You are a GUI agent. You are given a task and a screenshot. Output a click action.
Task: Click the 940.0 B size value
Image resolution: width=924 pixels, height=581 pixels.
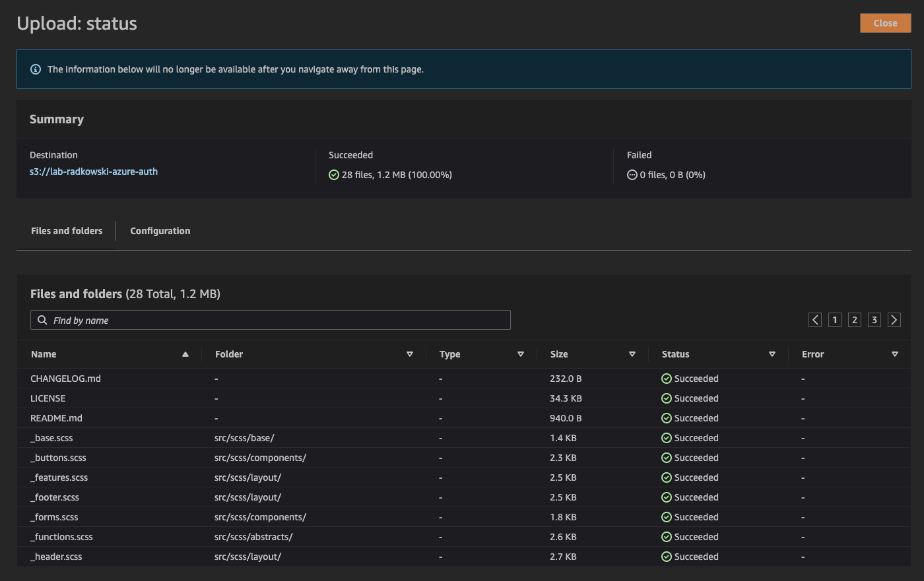coord(566,418)
